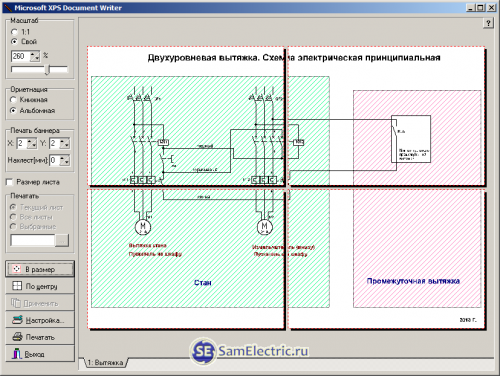Select 'Книжная' portrait orientation

(13, 99)
